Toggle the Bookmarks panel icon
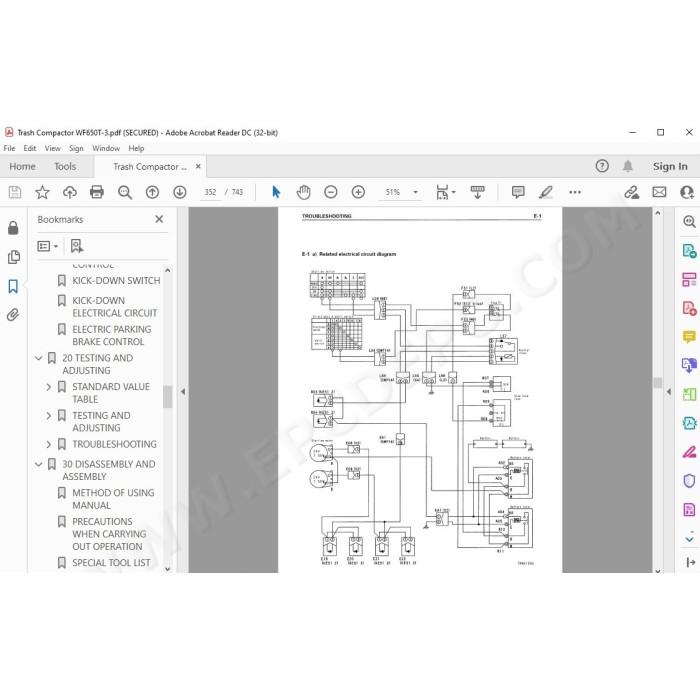 13,286
